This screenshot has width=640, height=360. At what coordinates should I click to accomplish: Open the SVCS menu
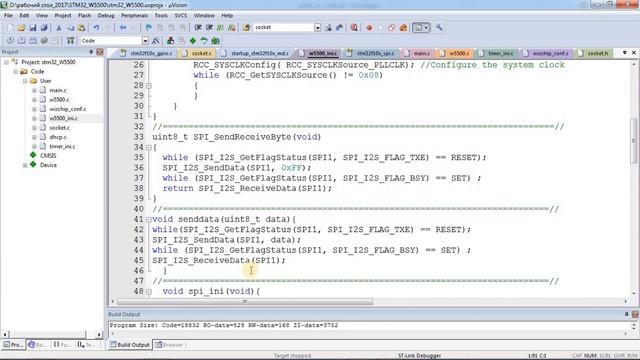coord(181,16)
